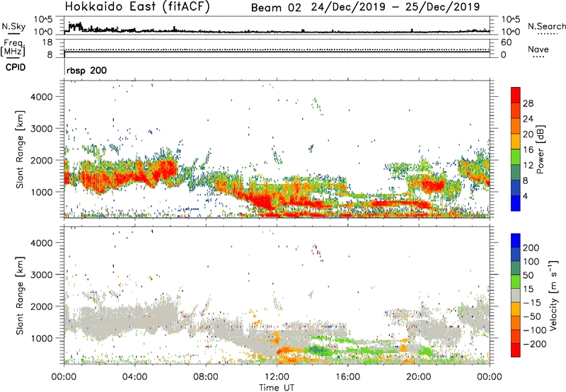Click the 20 label on the power color bar

(528, 134)
